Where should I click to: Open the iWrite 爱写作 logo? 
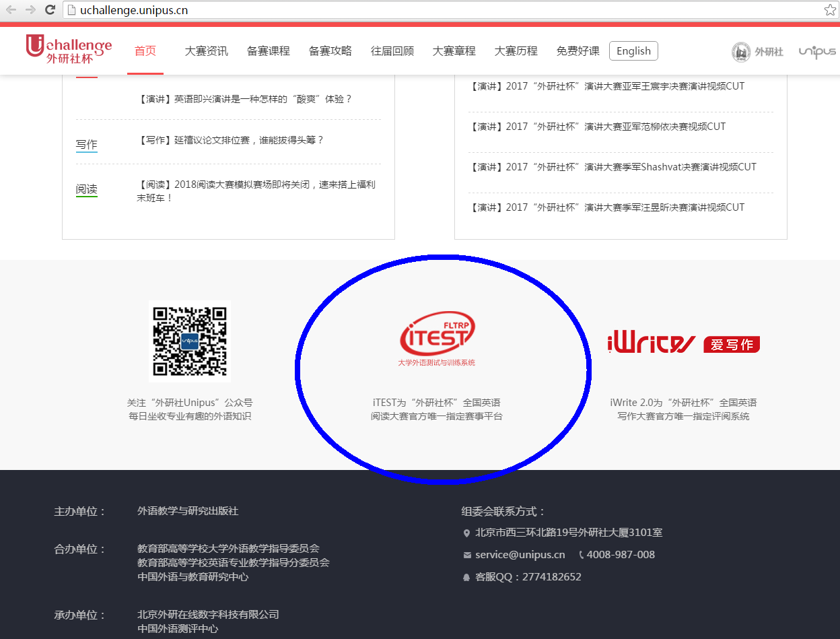tap(683, 343)
